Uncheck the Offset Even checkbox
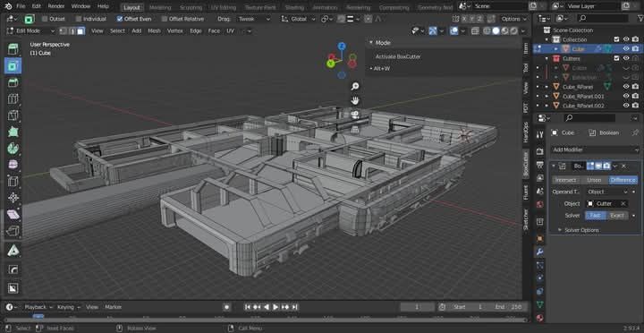The width and height of the screenshot is (644, 333). [x=120, y=19]
